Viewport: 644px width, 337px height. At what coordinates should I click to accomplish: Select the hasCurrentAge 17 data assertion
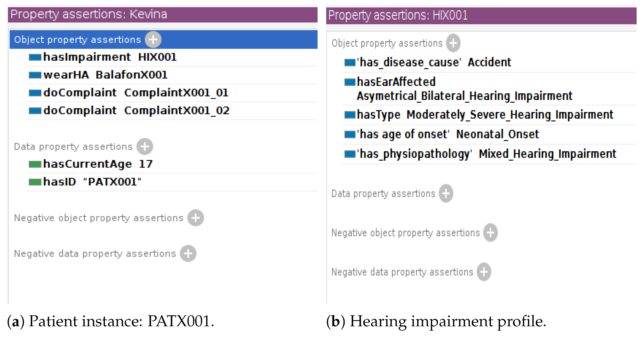click(x=98, y=164)
